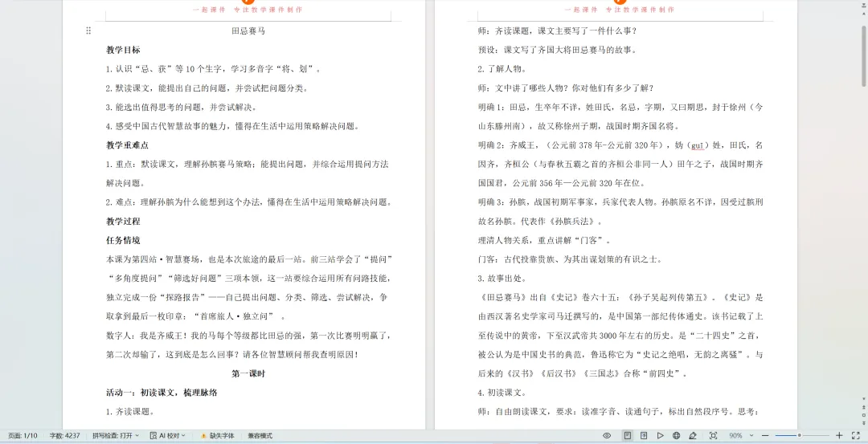This screenshot has width=868, height=444.
Task: Click page indicator 页面: 1/10
Action: (23, 436)
